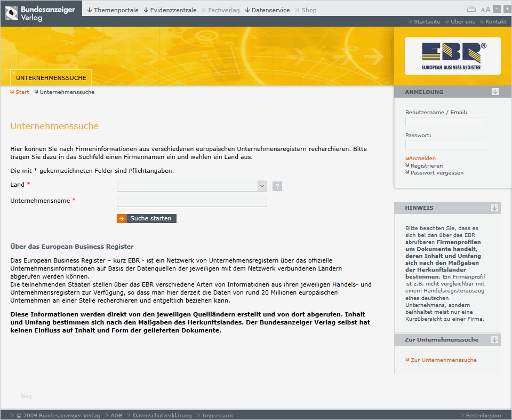Focus the Unternehmensname input field

(x=192, y=201)
